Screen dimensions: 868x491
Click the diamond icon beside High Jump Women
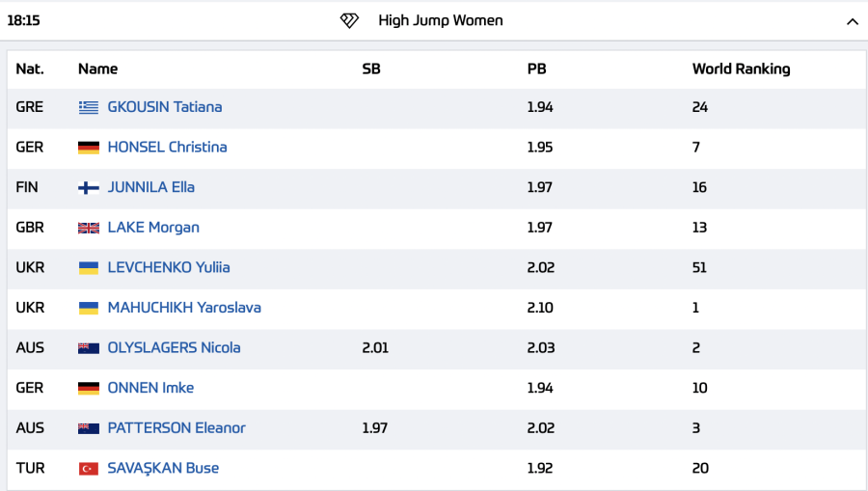349,20
